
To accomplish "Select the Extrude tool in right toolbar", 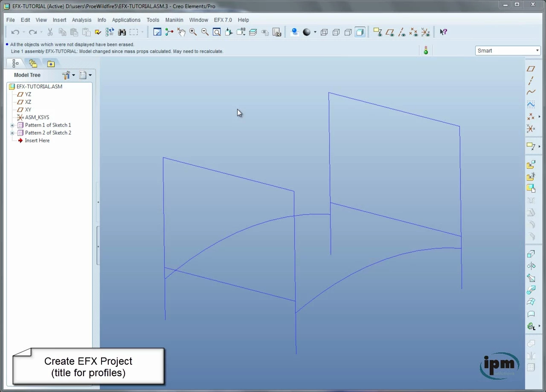I will 531,254.
